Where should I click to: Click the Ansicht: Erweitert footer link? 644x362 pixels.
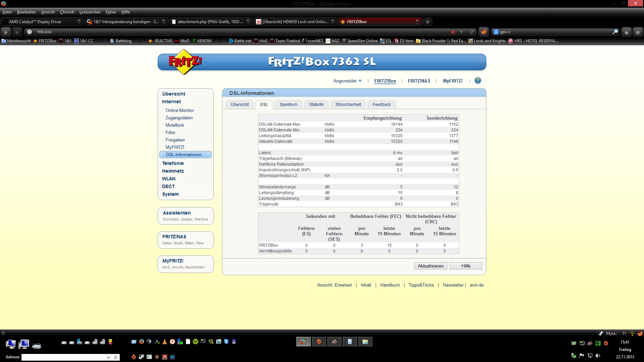point(334,285)
